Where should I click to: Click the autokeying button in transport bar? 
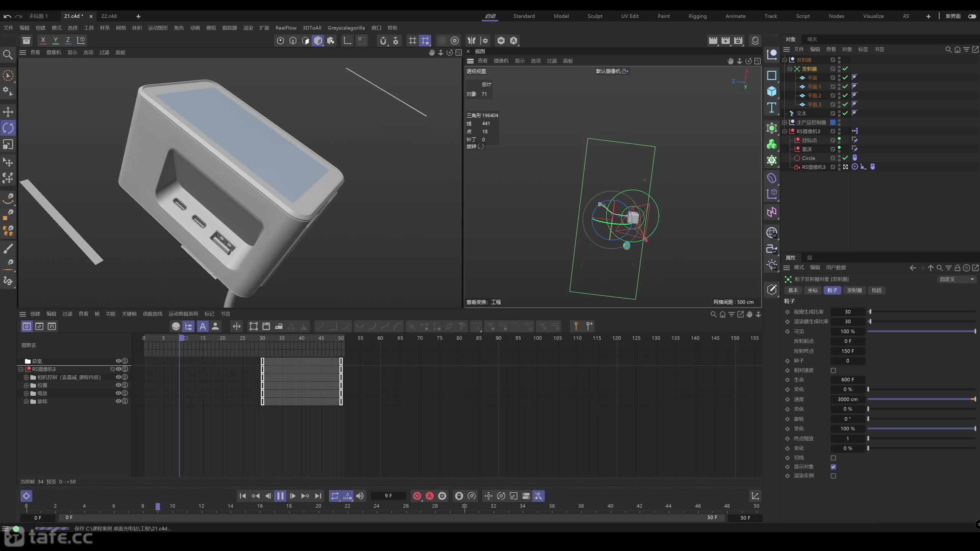tap(430, 496)
